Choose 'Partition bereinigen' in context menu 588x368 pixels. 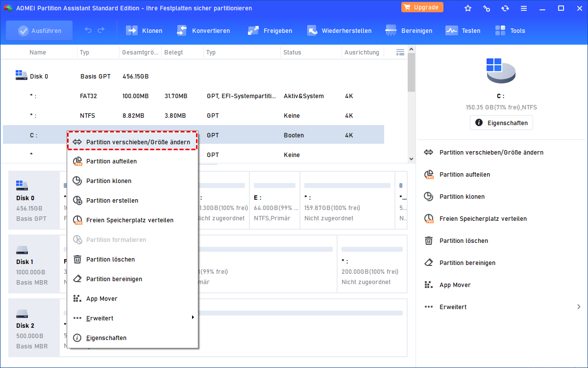pos(132,279)
